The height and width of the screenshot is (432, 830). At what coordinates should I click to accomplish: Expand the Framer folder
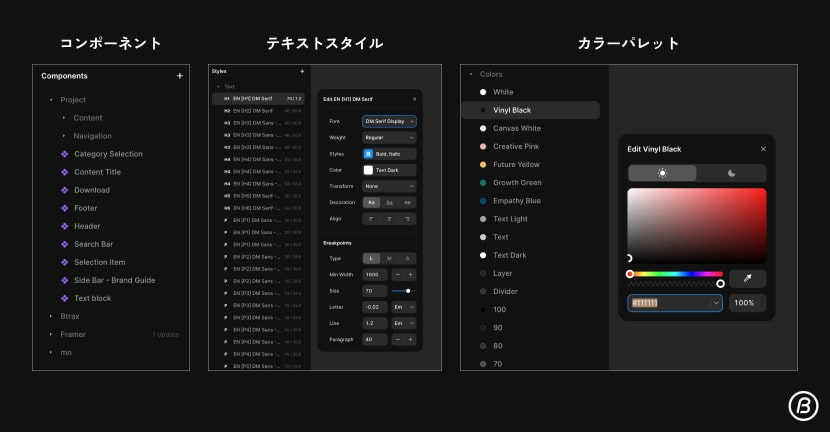pos(51,335)
